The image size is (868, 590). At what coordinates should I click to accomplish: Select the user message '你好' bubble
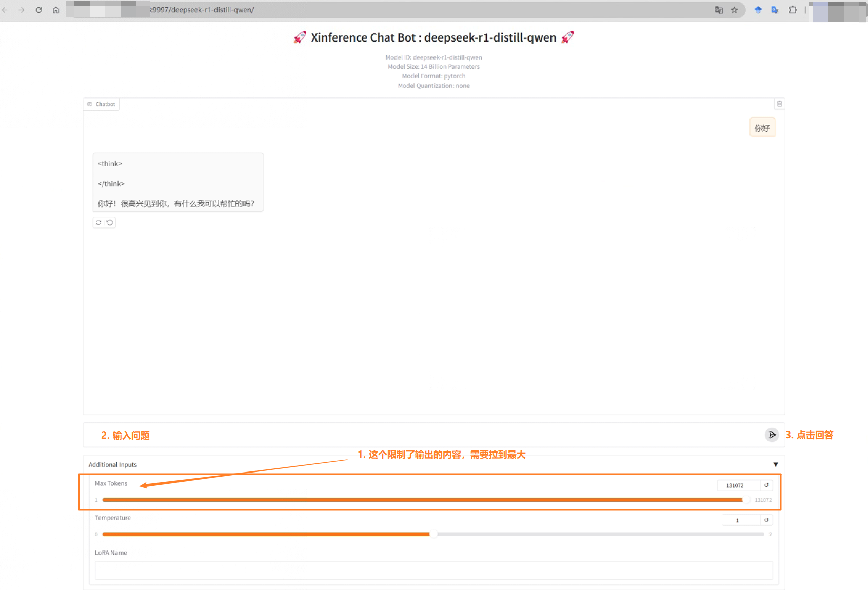(x=762, y=128)
